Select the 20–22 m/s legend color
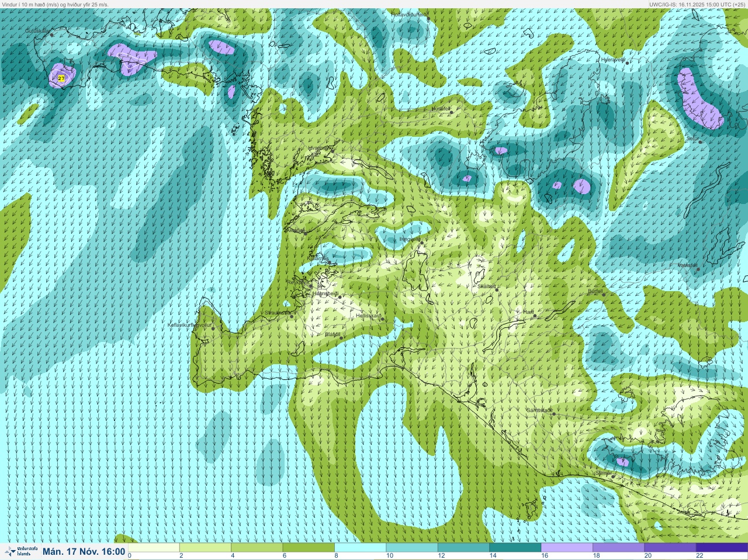This screenshot has width=748, height=560. pos(670,548)
